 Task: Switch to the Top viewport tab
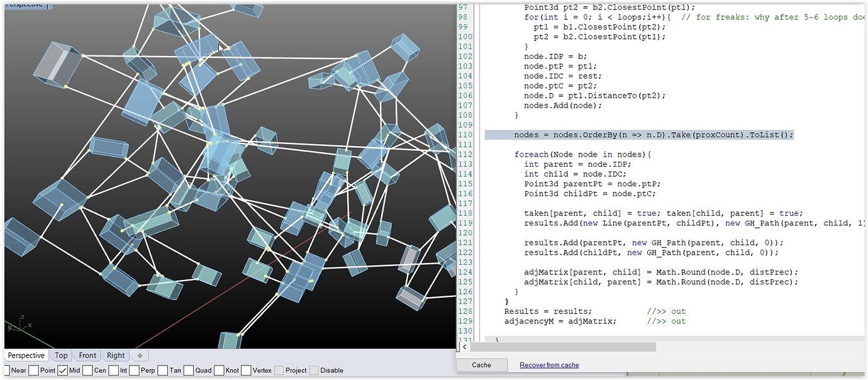pos(61,355)
